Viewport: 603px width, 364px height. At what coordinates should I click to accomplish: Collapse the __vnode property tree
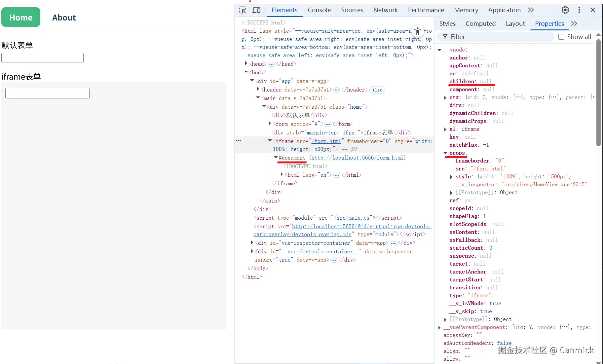(x=439, y=50)
